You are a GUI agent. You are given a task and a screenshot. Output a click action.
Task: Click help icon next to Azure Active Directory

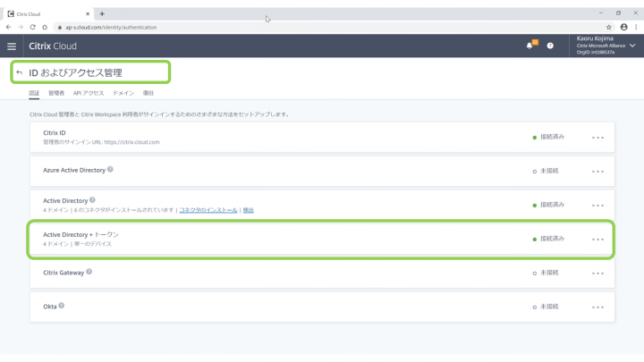[x=111, y=169]
